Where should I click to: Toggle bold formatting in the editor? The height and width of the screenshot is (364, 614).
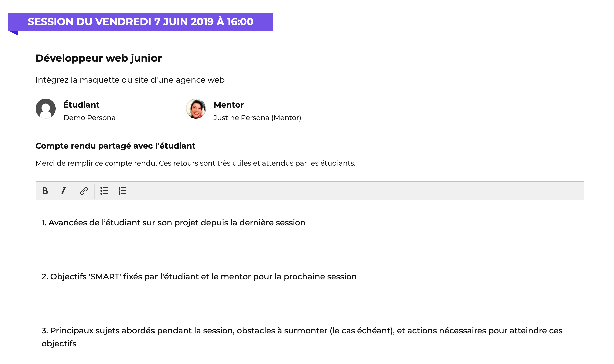45,191
